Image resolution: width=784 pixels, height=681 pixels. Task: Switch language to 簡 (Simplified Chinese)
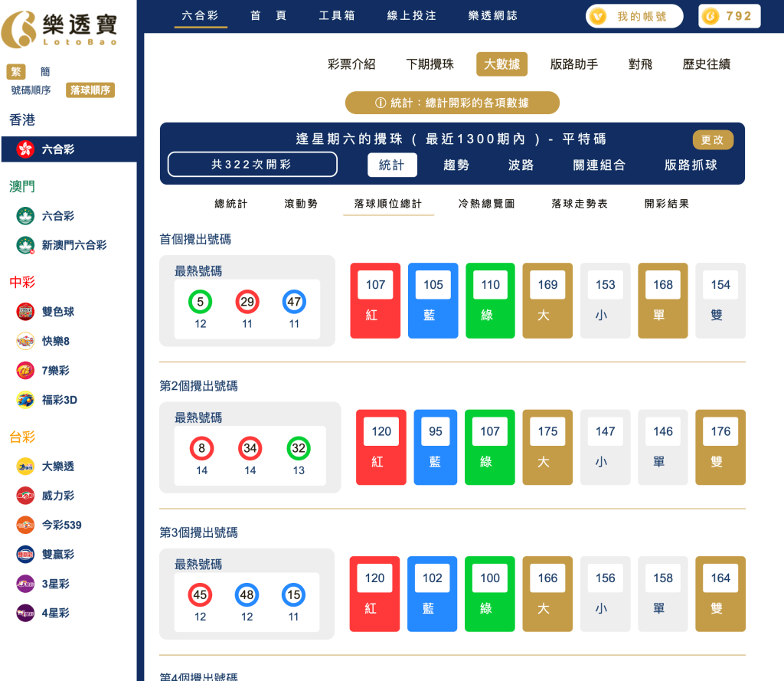44,71
